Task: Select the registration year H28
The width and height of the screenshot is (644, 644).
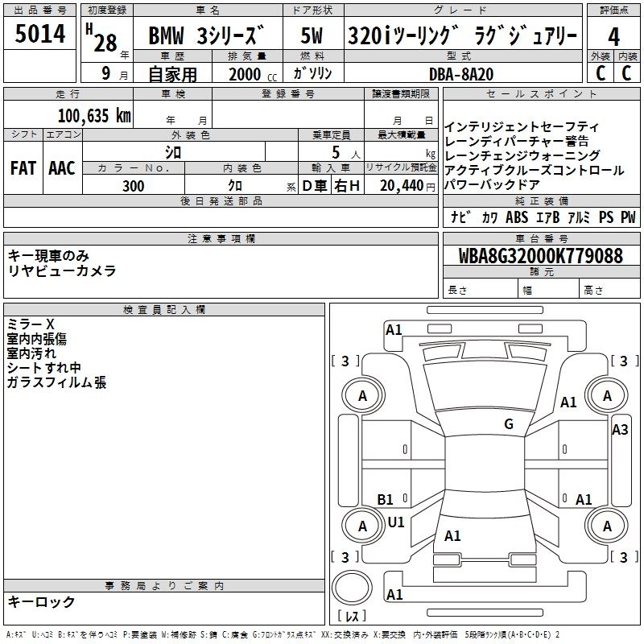Action: pyautogui.click(x=102, y=39)
